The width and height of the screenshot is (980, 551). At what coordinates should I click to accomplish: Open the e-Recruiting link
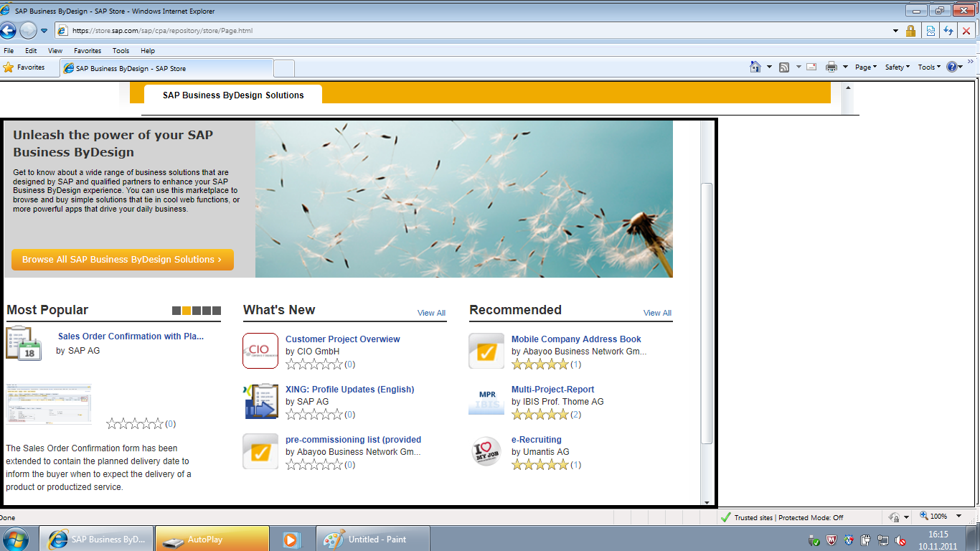[x=536, y=440]
